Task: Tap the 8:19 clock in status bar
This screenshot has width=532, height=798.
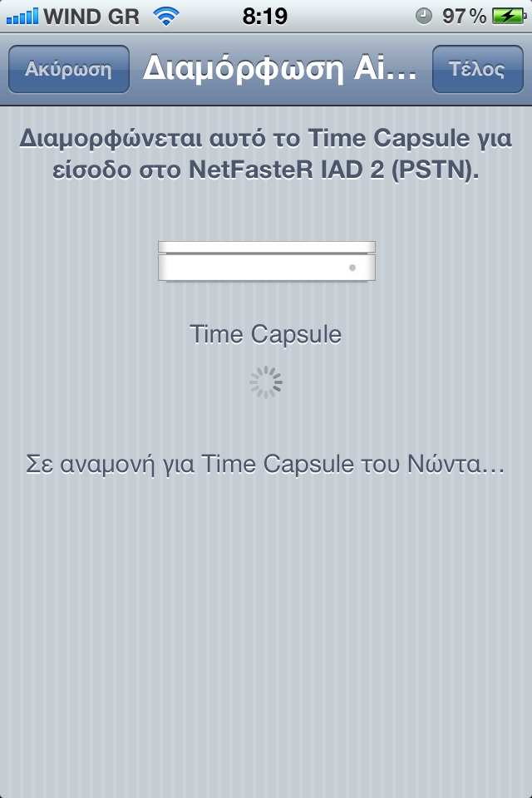Action: [x=264, y=17]
